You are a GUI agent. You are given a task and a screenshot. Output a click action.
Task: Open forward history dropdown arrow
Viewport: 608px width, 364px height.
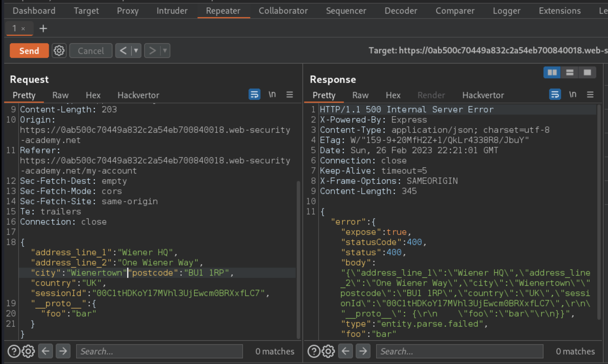(165, 51)
